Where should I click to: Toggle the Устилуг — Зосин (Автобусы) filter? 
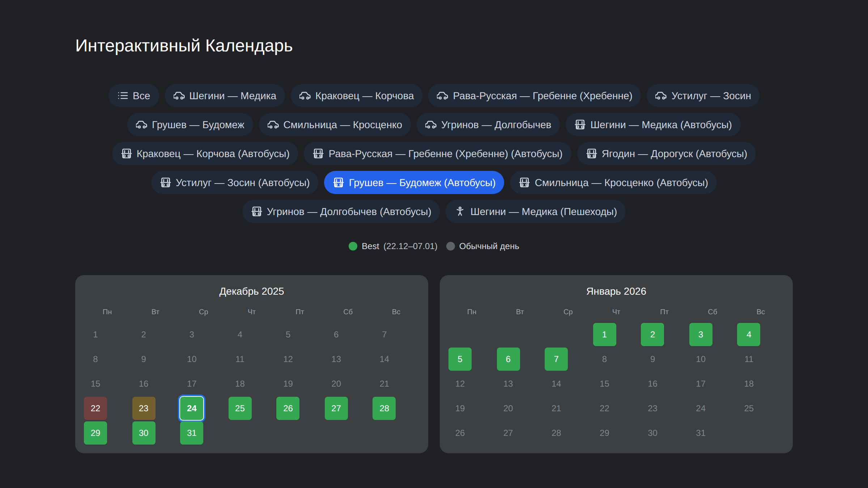coord(234,182)
